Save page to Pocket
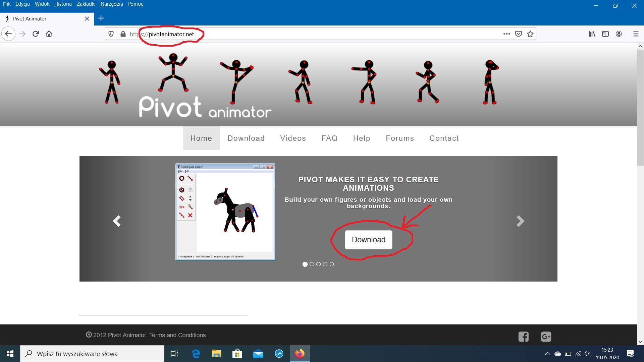The width and height of the screenshot is (644, 362). click(x=519, y=34)
